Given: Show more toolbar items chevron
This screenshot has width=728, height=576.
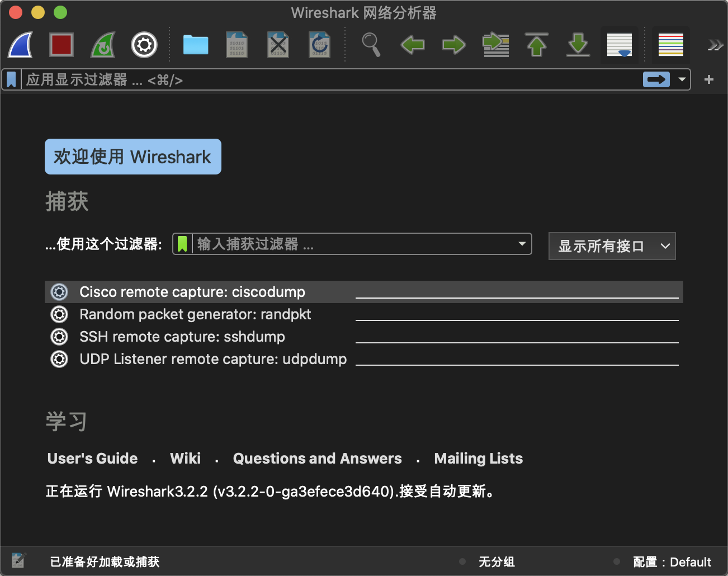Looking at the screenshot, I should [x=715, y=45].
